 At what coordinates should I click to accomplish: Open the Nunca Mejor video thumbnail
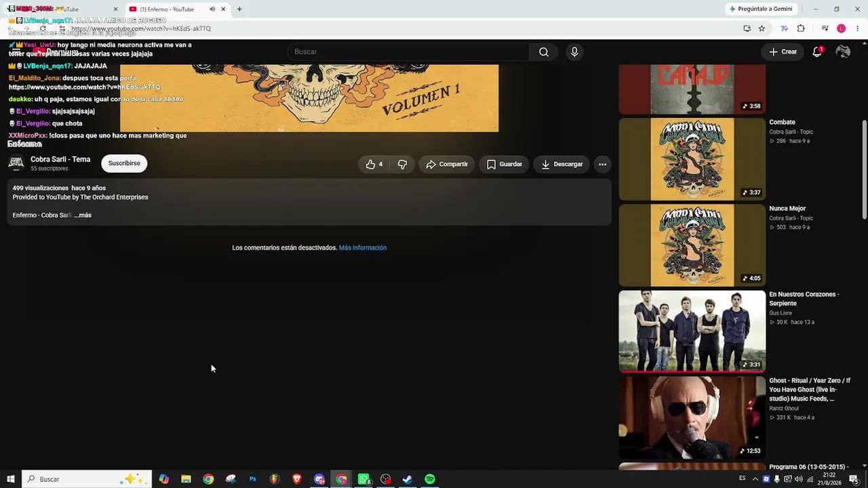[692, 245]
